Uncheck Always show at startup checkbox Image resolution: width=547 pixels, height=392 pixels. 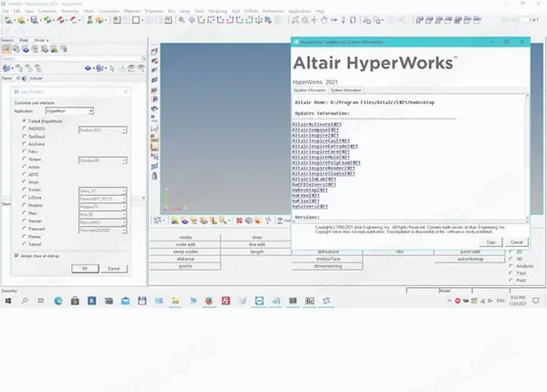[x=17, y=256]
